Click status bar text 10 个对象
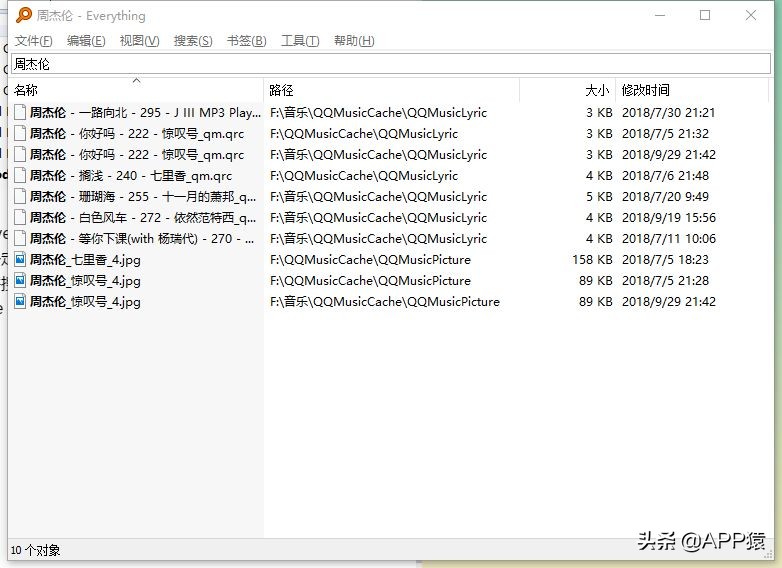Screen dimensions: 782x568 [x=35, y=550]
